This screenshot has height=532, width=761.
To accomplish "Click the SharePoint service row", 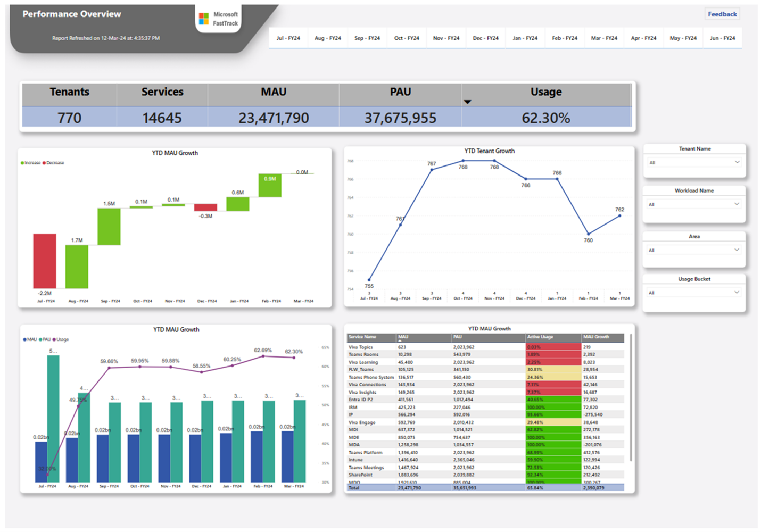I will pos(485,475).
